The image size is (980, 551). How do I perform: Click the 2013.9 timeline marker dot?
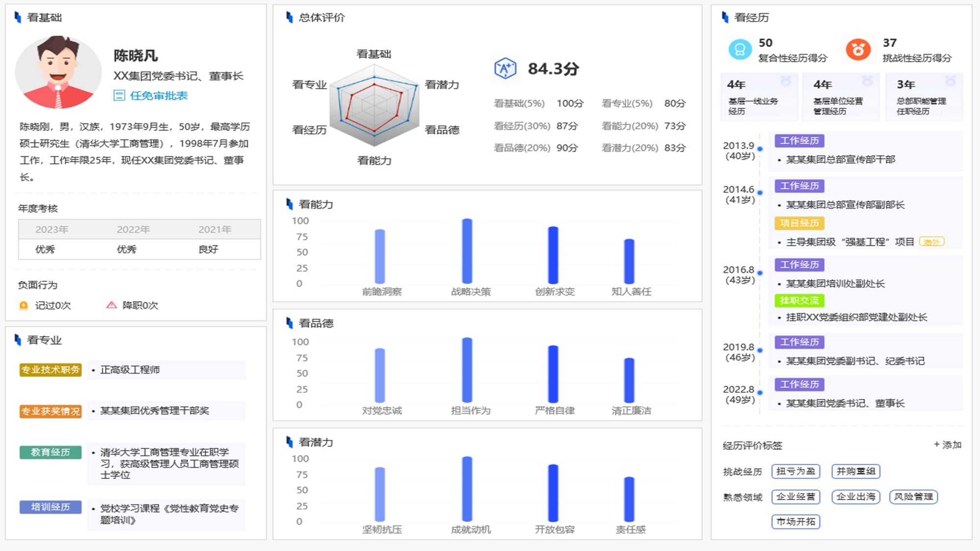760,149
